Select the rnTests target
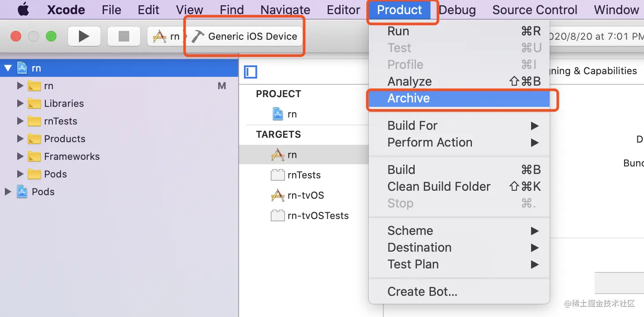 pos(304,175)
